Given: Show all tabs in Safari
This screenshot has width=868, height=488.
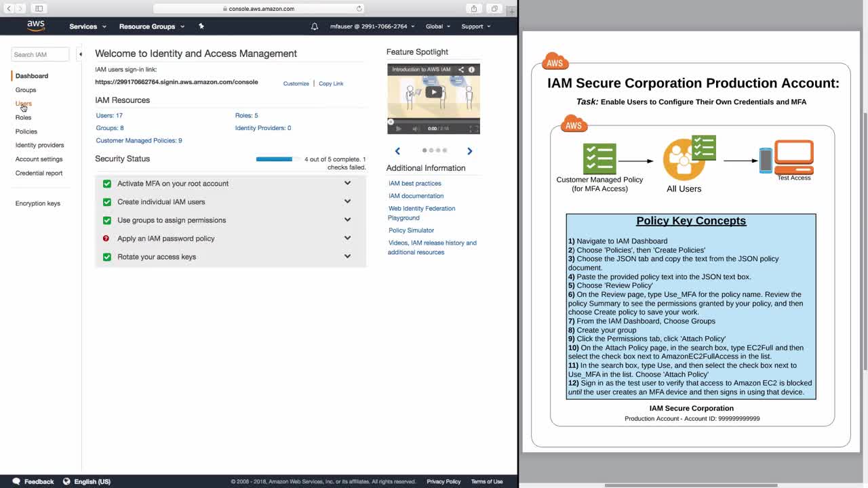Looking at the screenshot, I should 494,9.
